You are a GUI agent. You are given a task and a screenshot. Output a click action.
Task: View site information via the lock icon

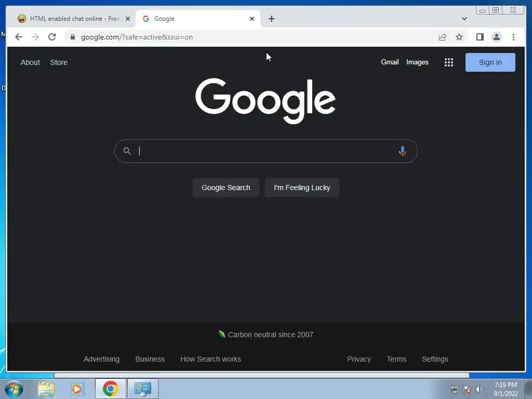tap(73, 37)
